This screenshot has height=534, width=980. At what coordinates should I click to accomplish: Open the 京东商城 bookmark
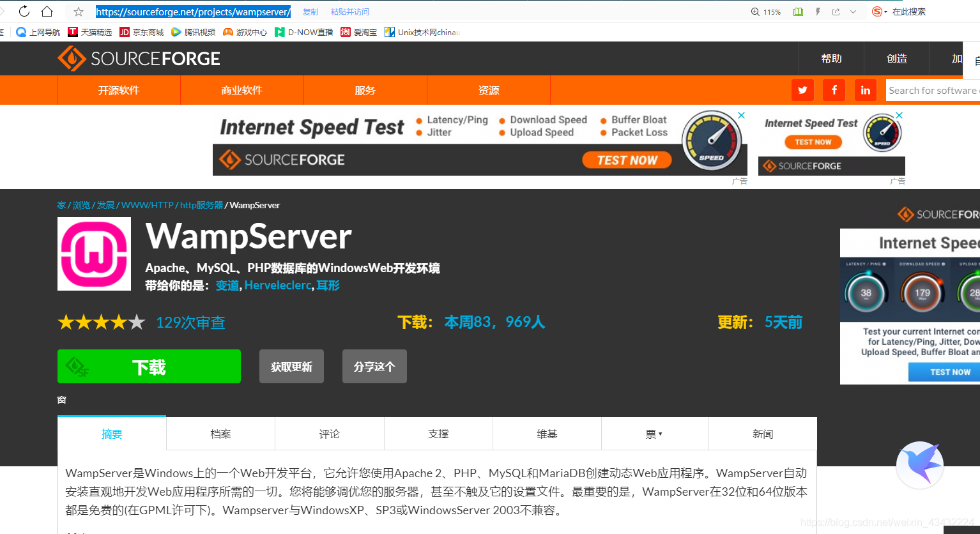142,32
